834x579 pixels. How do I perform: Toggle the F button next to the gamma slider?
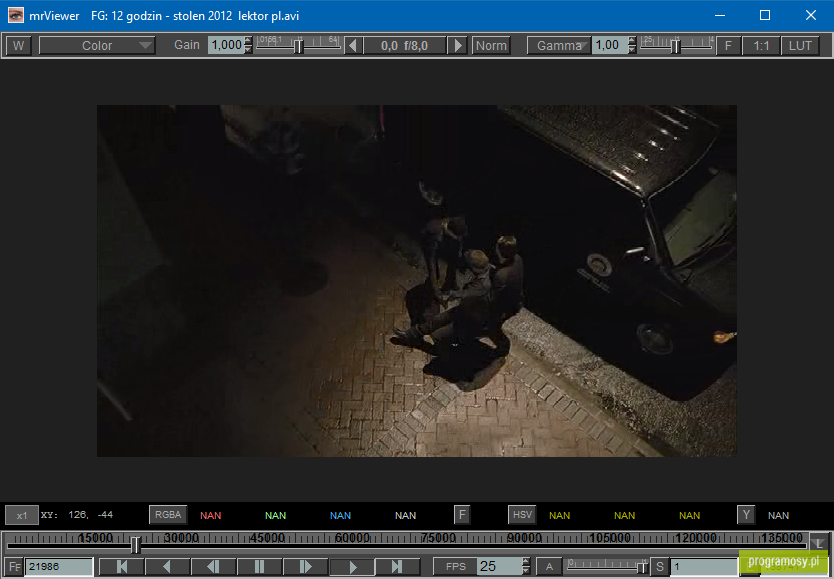tap(728, 46)
